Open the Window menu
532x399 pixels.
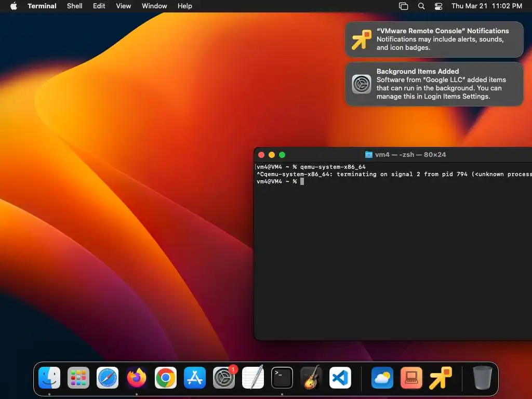click(154, 6)
